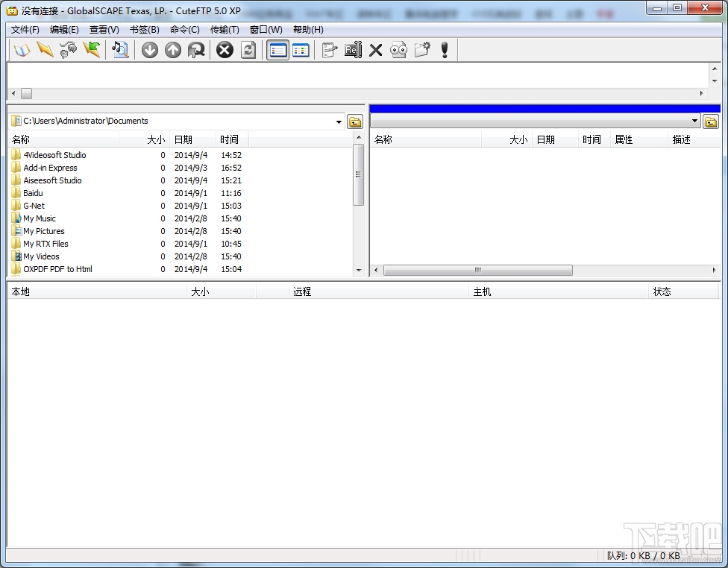
Task: Click the Rename icon
Action: [x=353, y=50]
